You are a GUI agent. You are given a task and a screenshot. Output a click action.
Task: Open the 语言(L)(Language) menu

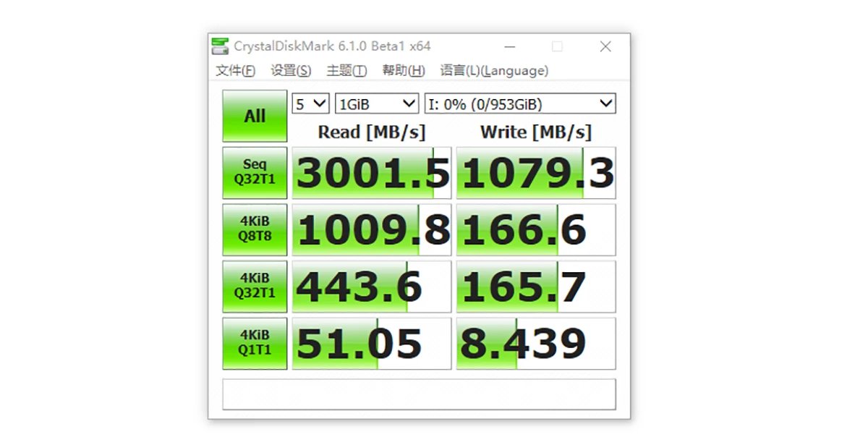(494, 70)
